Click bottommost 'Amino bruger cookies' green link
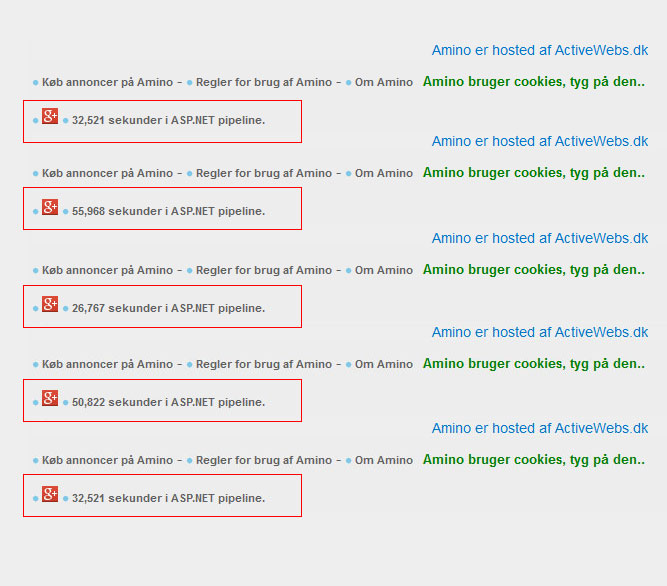This screenshot has height=586, width=667. click(x=533, y=460)
